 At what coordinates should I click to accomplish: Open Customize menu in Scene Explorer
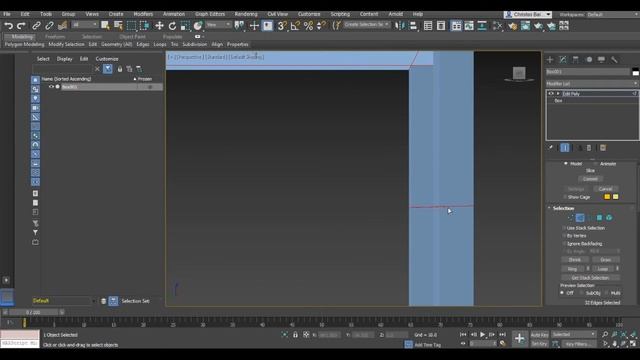point(107,59)
